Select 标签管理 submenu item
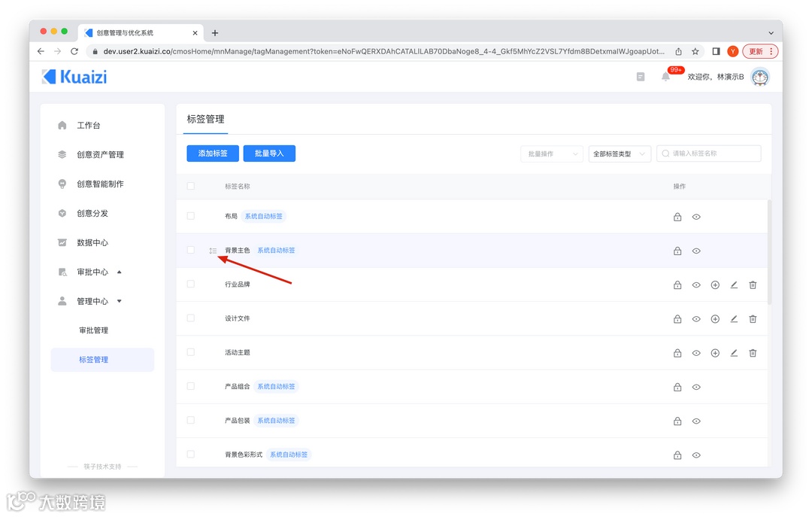The height and width of the screenshot is (517, 812). point(102,360)
